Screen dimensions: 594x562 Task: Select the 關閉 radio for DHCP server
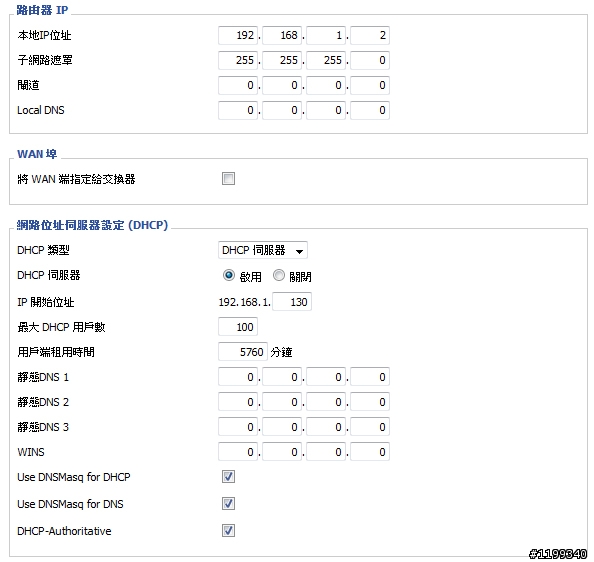[279, 275]
